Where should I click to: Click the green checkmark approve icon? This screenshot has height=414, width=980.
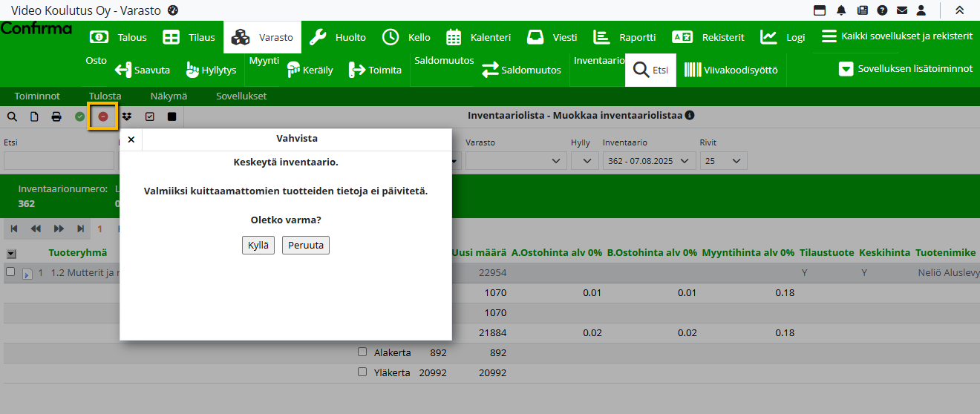(79, 116)
